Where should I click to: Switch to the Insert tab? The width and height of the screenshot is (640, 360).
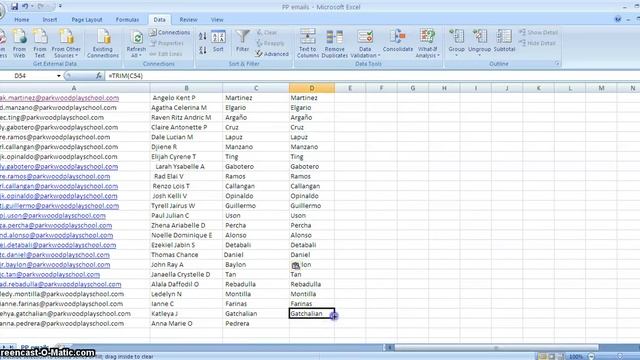click(50, 20)
